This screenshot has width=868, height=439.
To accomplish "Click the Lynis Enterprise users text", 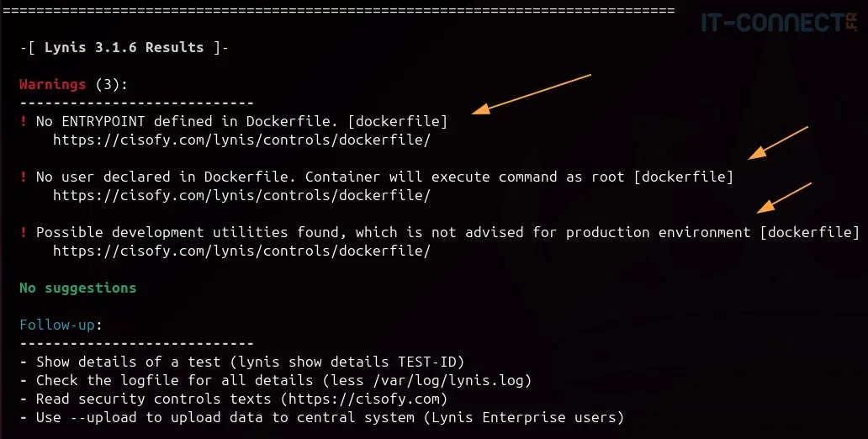I will [536, 417].
